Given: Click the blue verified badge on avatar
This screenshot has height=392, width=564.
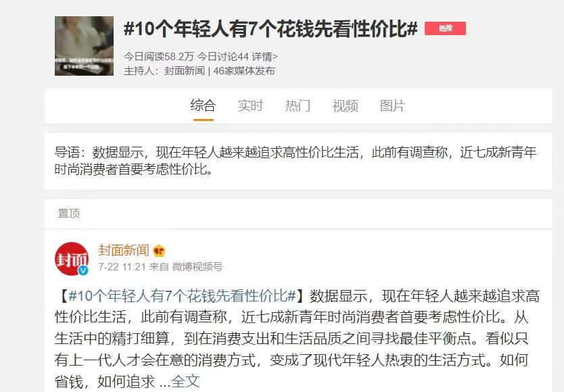Looking at the screenshot, I should point(83,270).
